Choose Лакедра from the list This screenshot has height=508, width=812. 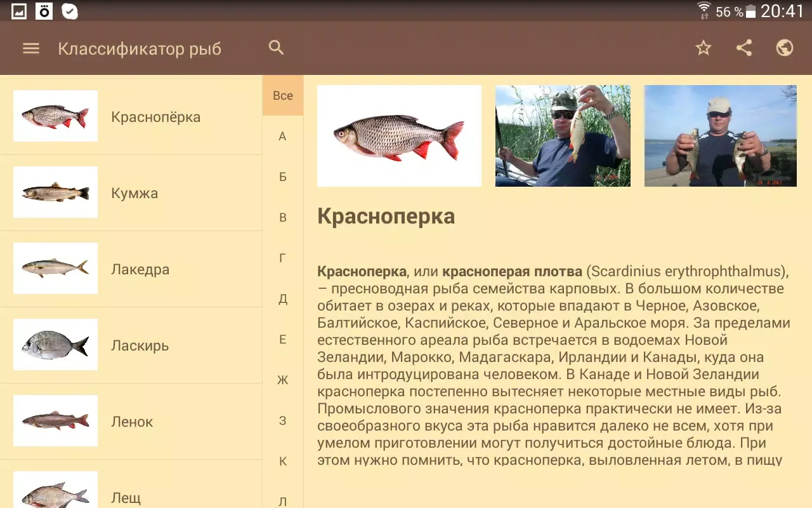pyautogui.click(x=131, y=269)
